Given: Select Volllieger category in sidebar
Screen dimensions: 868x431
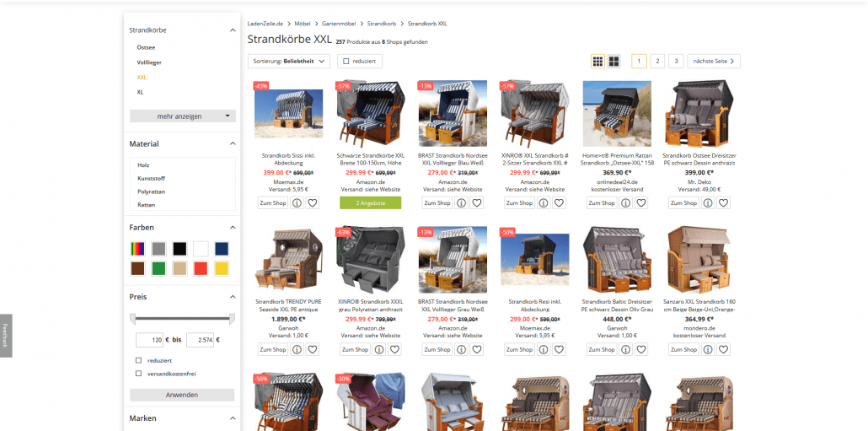Looking at the screenshot, I should point(149,62).
